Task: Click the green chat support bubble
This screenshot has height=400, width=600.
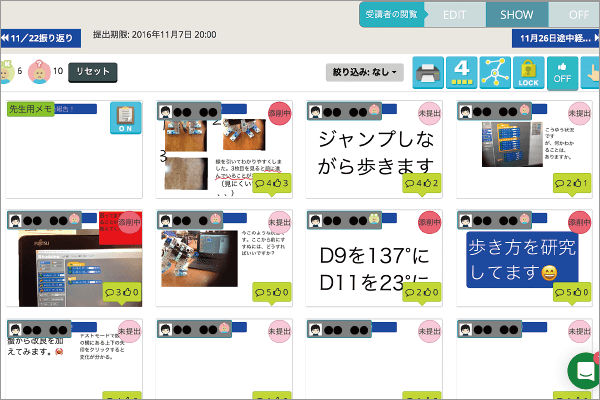Action: (584, 370)
